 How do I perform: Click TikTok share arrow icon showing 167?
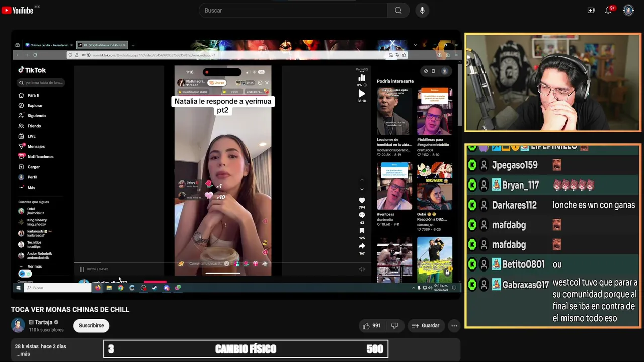pyautogui.click(x=362, y=246)
